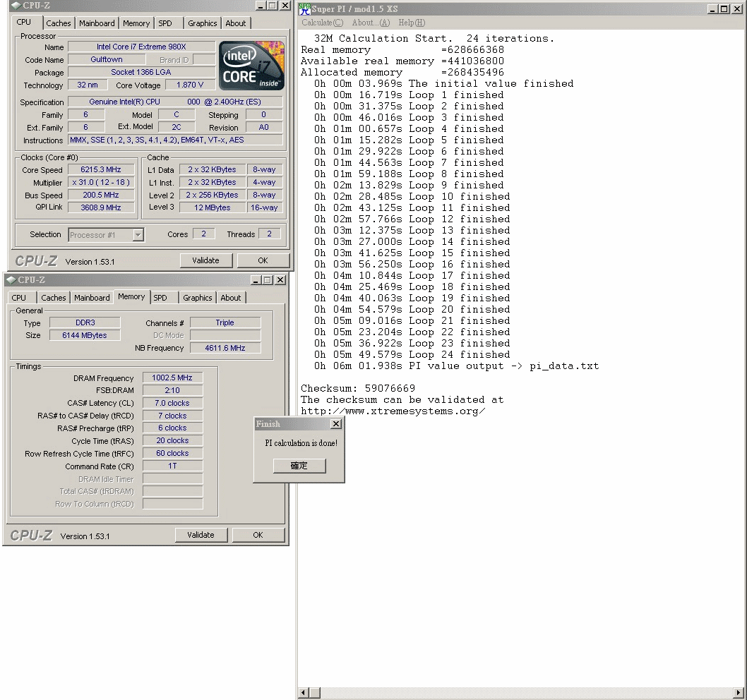
Task: Open the Processor #1 selection dropdown
Action: (x=138, y=235)
